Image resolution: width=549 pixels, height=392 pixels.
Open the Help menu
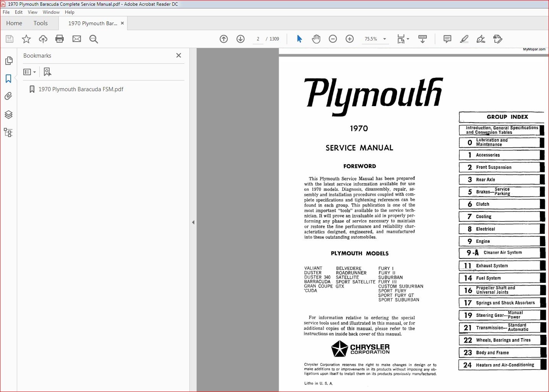click(x=70, y=12)
